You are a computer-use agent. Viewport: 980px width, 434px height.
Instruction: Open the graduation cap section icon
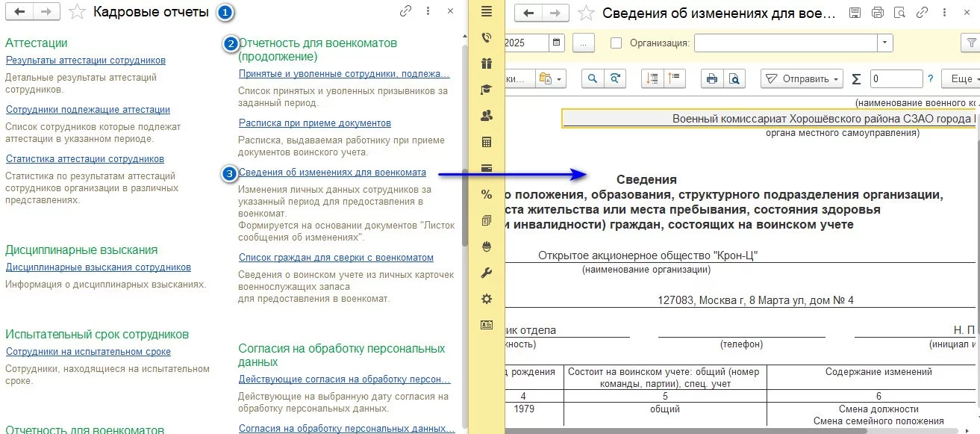point(487,90)
